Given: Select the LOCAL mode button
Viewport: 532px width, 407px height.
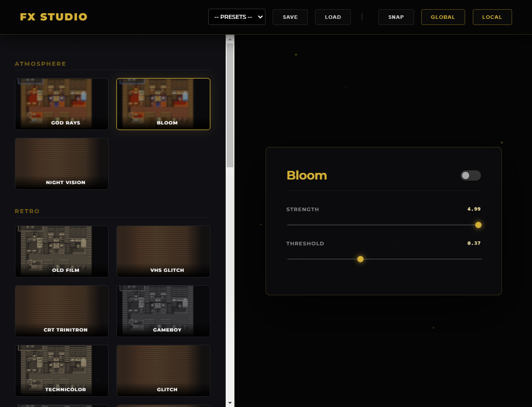Looking at the screenshot, I should pyautogui.click(x=492, y=17).
